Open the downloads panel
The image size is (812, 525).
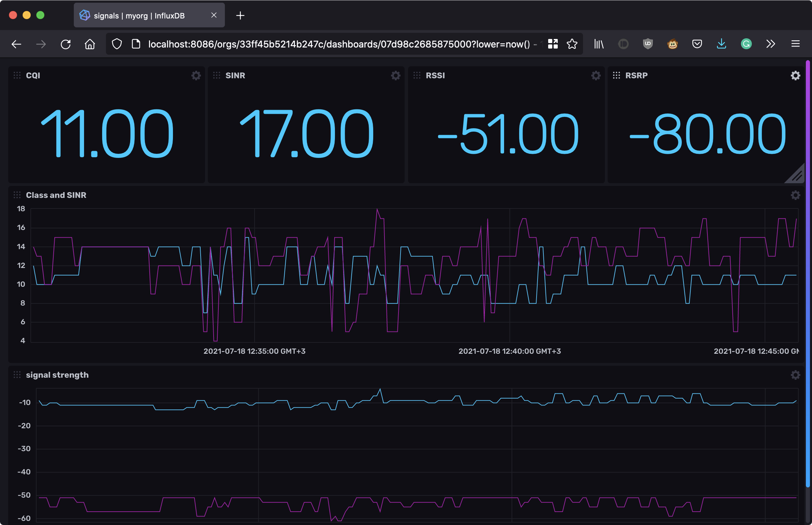click(721, 44)
